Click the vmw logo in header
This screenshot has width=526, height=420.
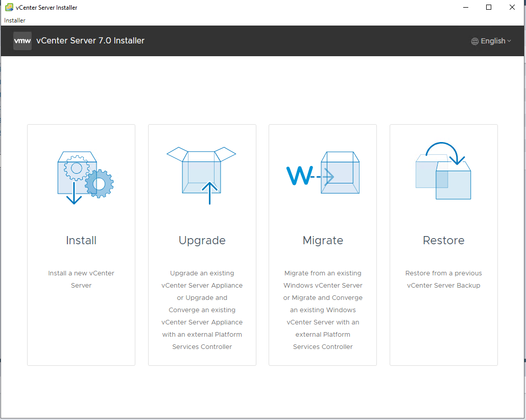pyautogui.click(x=22, y=41)
